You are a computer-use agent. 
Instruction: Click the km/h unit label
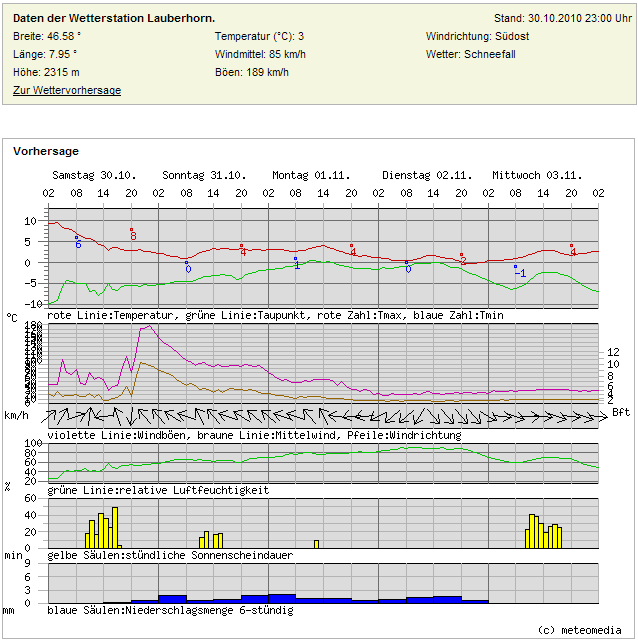[x=17, y=413]
